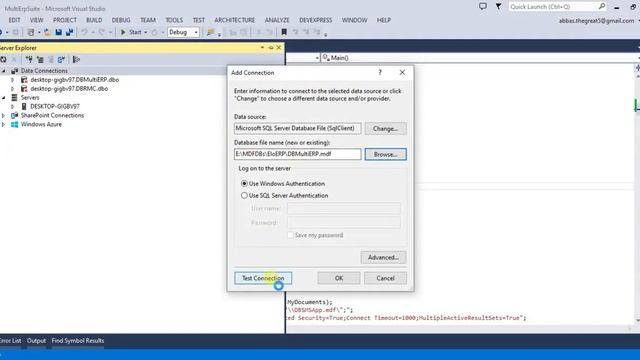The height and width of the screenshot is (360, 640).
Task: Click the Advanced... button
Action: coord(383,257)
